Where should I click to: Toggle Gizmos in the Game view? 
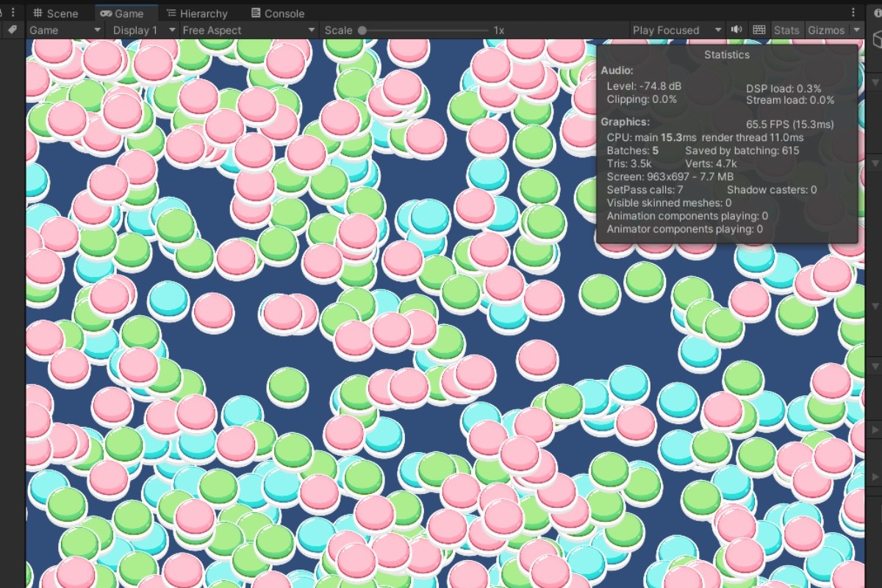[826, 30]
